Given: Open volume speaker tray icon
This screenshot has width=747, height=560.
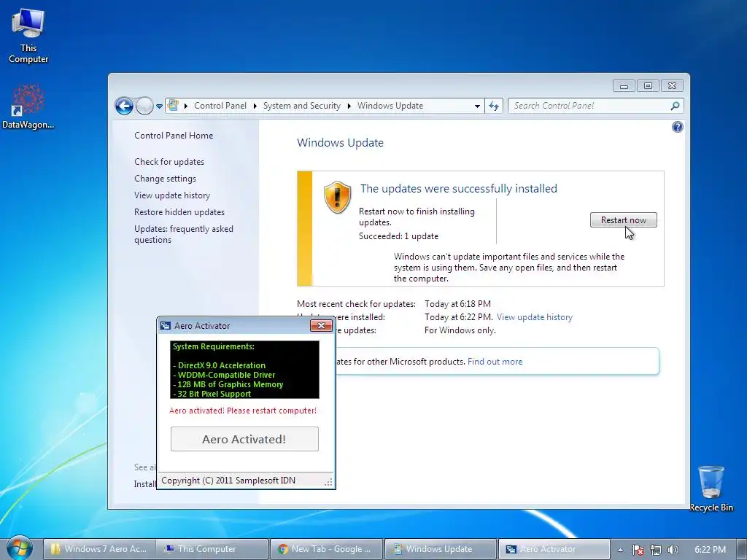Looking at the screenshot, I should [673, 550].
